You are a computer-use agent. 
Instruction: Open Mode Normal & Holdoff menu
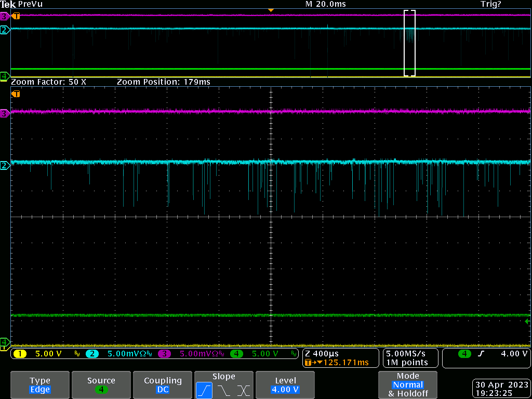pyautogui.click(x=407, y=385)
